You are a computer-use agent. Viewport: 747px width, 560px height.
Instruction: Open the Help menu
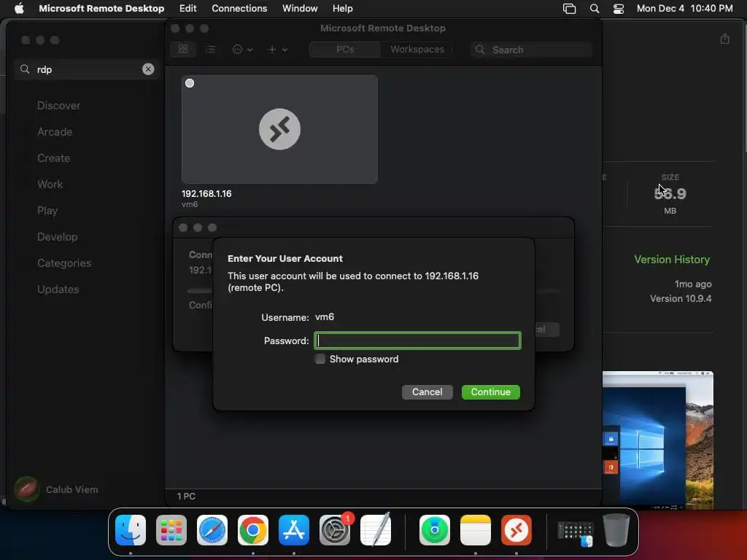pyautogui.click(x=343, y=9)
